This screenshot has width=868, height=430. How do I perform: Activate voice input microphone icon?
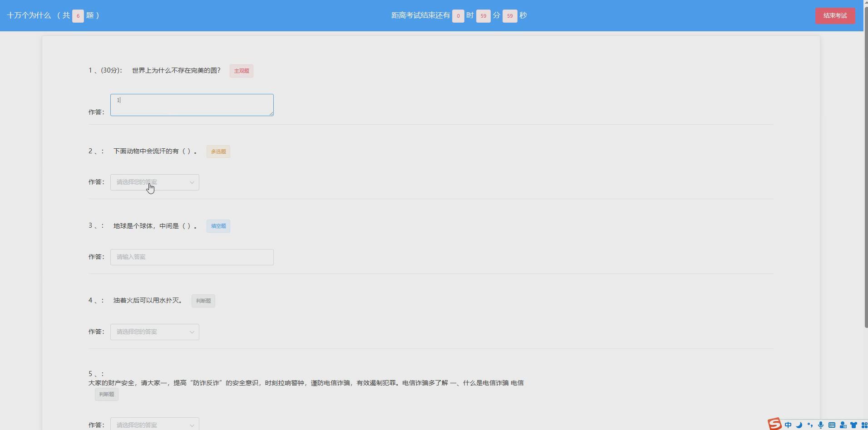(x=821, y=425)
